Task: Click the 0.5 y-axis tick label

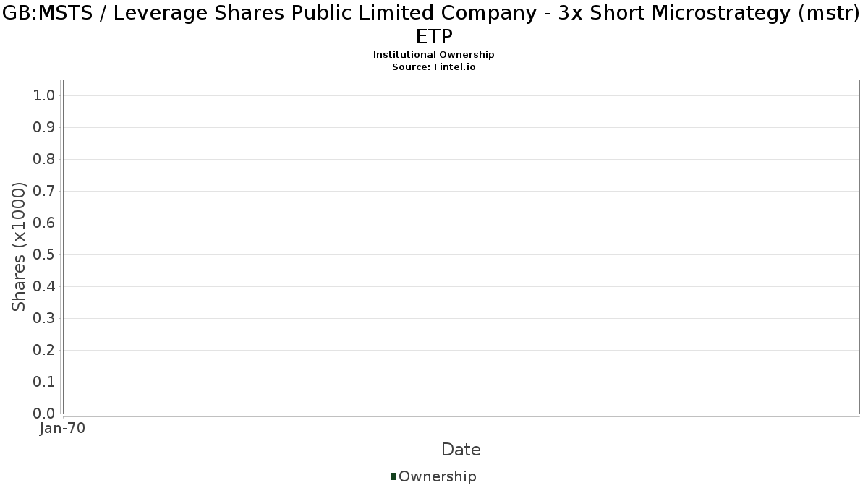Action: 44,255
